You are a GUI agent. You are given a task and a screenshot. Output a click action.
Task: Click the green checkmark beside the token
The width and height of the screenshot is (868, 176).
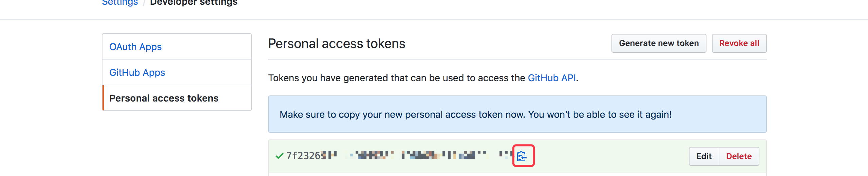click(x=279, y=156)
